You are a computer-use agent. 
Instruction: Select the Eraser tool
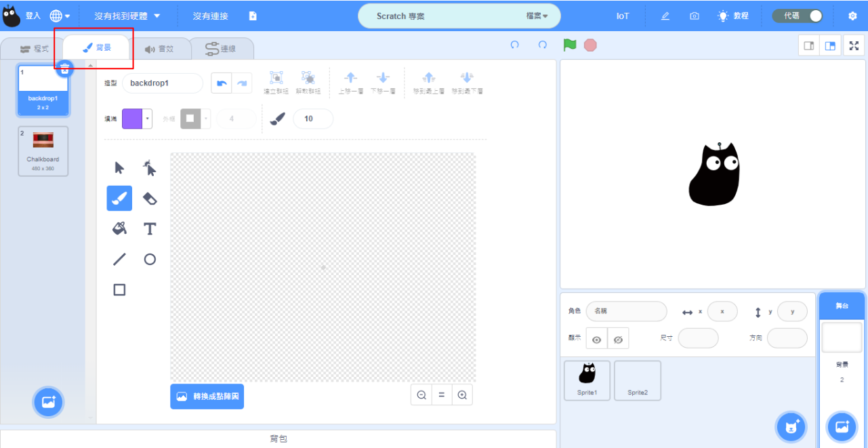point(150,199)
